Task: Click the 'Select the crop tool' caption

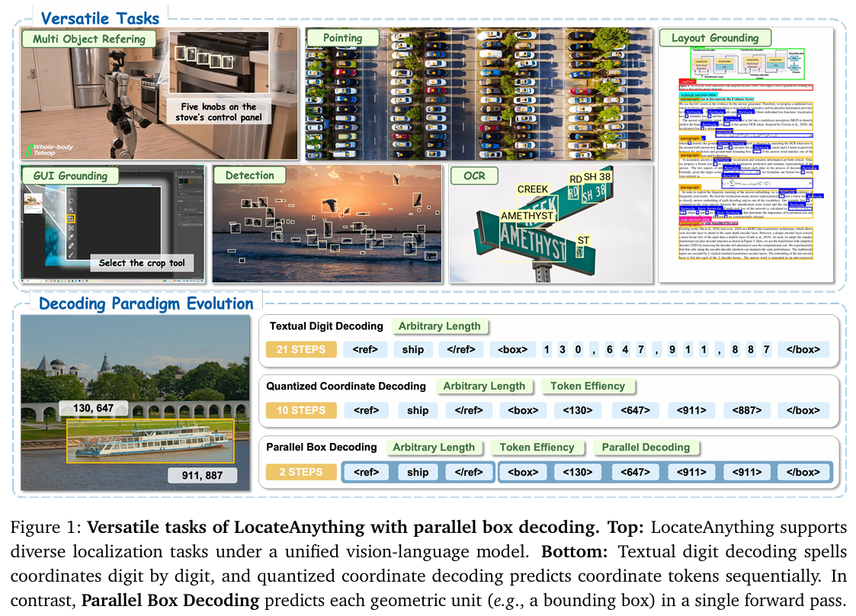Action: click(x=142, y=263)
